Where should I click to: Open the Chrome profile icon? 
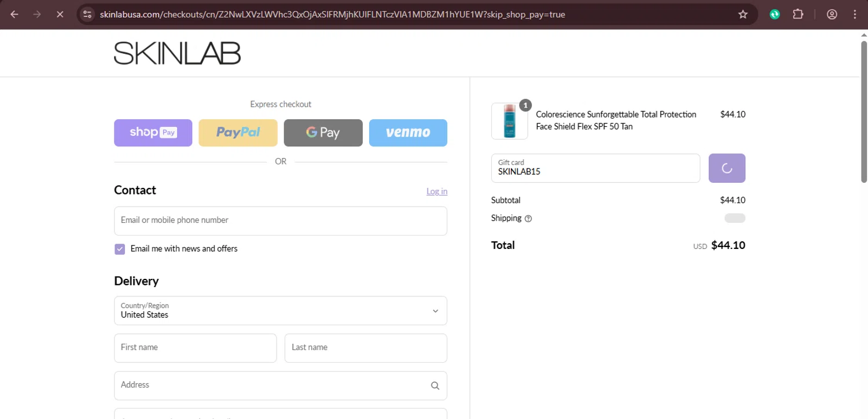click(x=832, y=14)
